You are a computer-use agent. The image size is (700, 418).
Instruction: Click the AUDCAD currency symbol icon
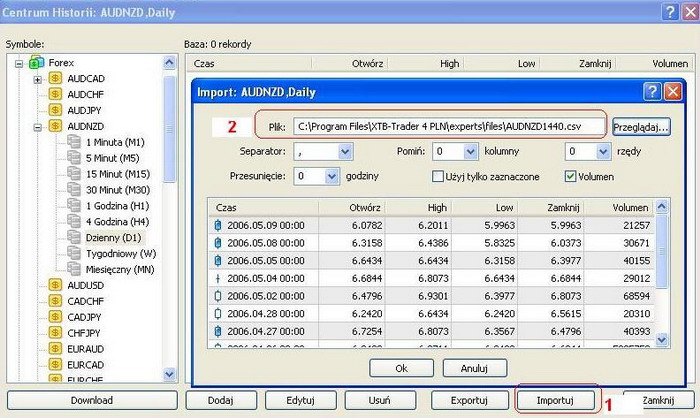(x=55, y=79)
